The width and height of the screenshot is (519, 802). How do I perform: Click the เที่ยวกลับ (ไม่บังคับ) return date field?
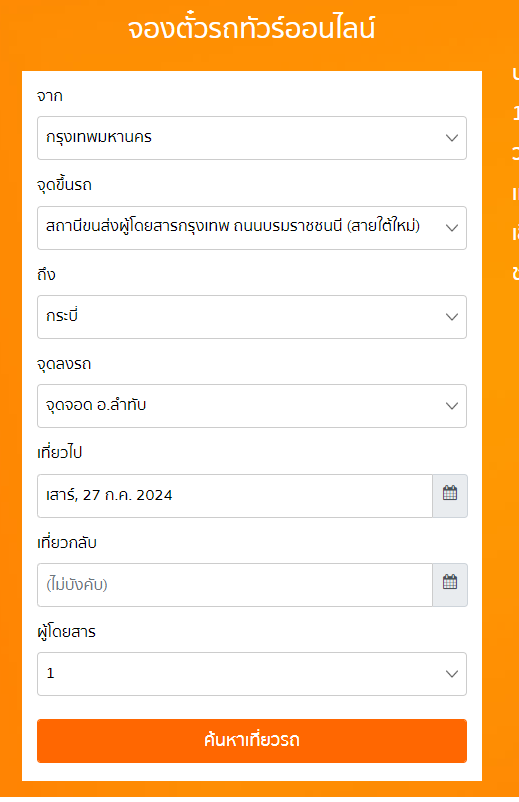[x=235, y=585]
